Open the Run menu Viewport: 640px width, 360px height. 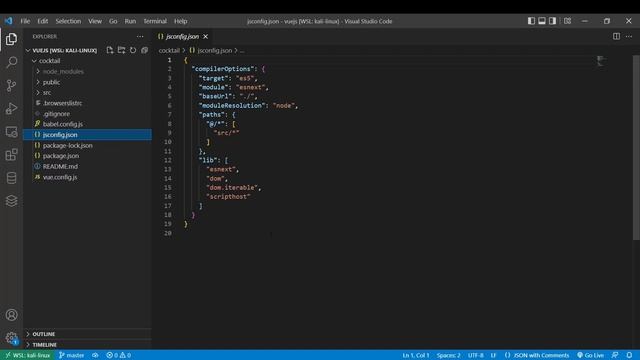130,21
